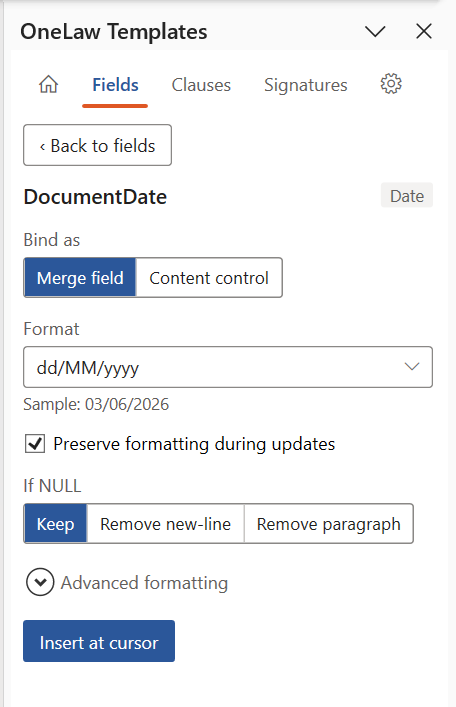
Task: Collapse the task pane menu chevron
Action: point(375,32)
